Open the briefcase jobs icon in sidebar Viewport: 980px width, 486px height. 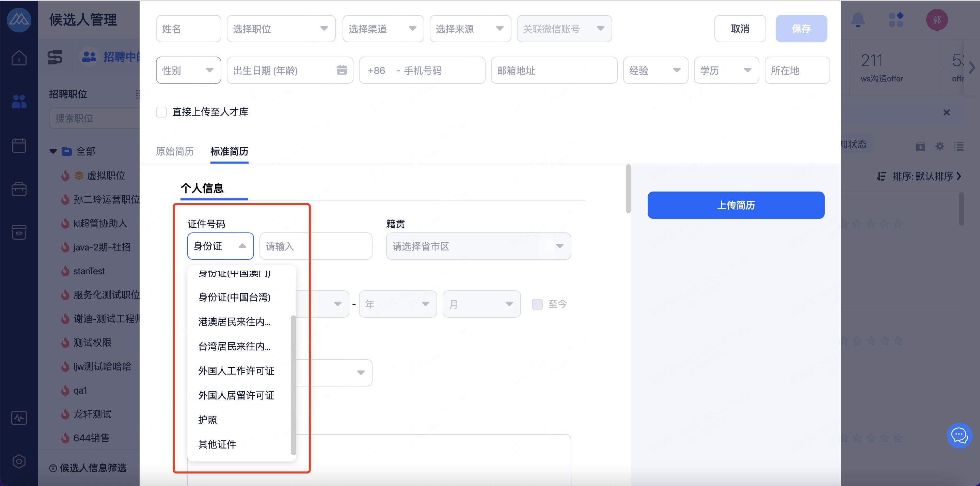point(19,188)
